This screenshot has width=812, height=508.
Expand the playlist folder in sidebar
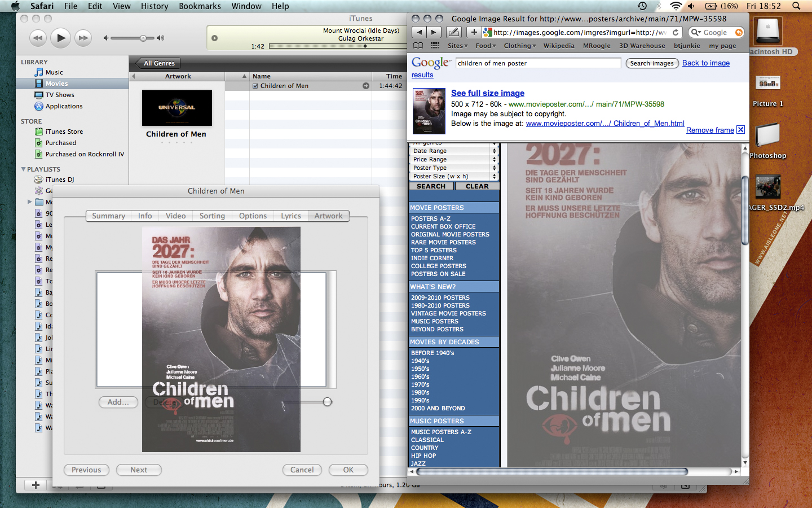pyautogui.click(x=29, y=202)
